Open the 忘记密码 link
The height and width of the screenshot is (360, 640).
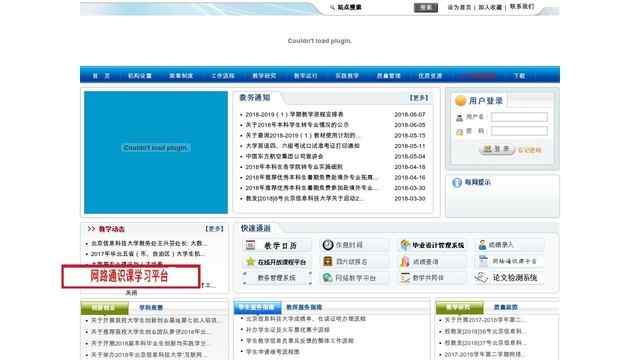529,150
